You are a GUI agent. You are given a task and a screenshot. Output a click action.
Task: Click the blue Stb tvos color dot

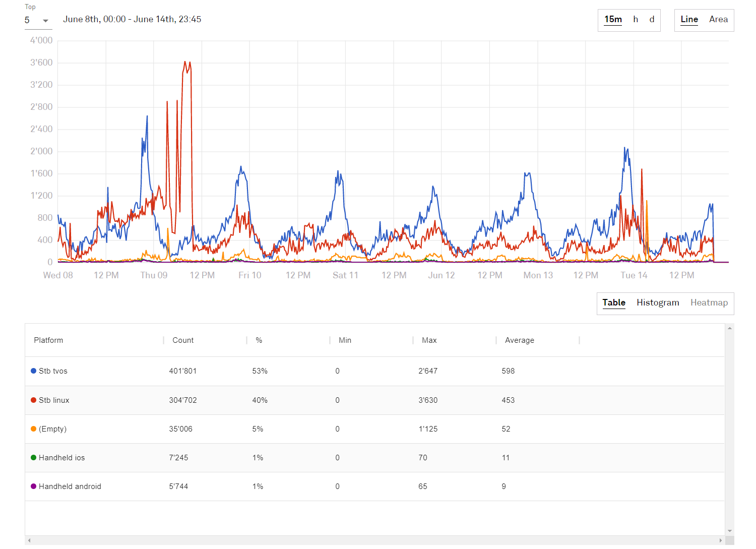point(34,371)
